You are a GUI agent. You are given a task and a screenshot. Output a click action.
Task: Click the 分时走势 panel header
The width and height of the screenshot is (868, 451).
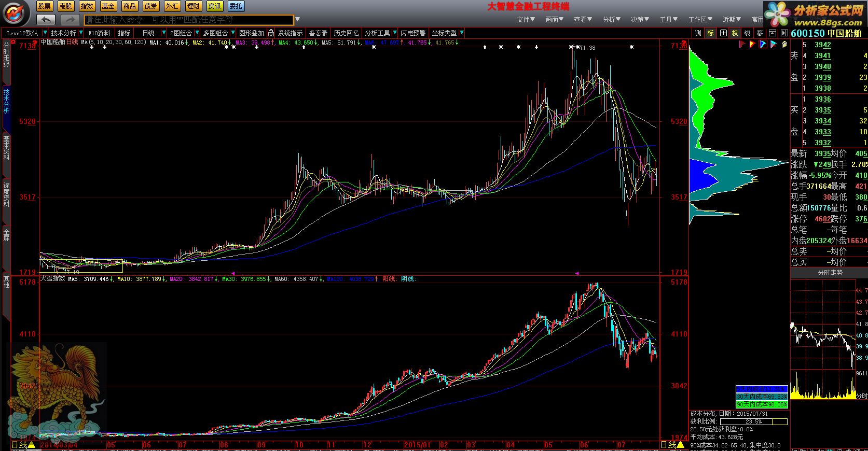(830, 273)
